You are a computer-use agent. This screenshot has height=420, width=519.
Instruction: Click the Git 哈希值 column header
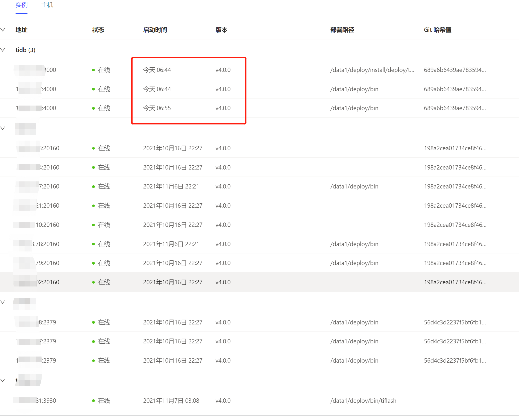[x=437, y=30]
